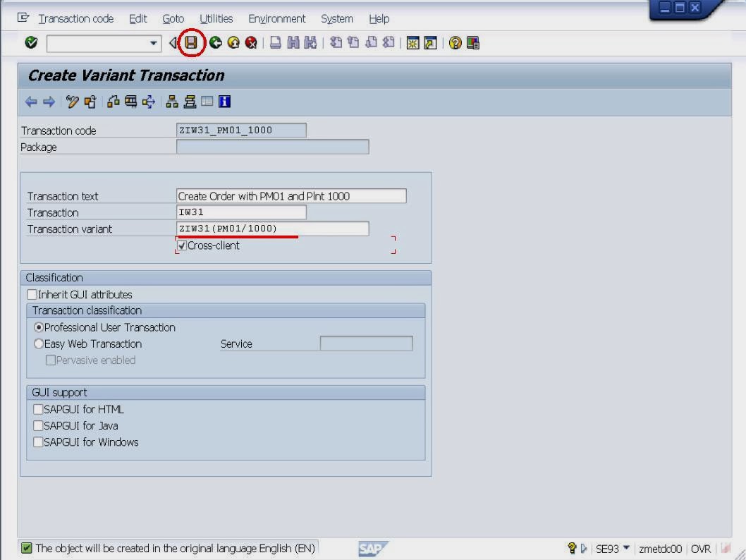The image size is (746, 560).
Task: Enable Inherit GUI attributes
Action: (x=31, y=294)
